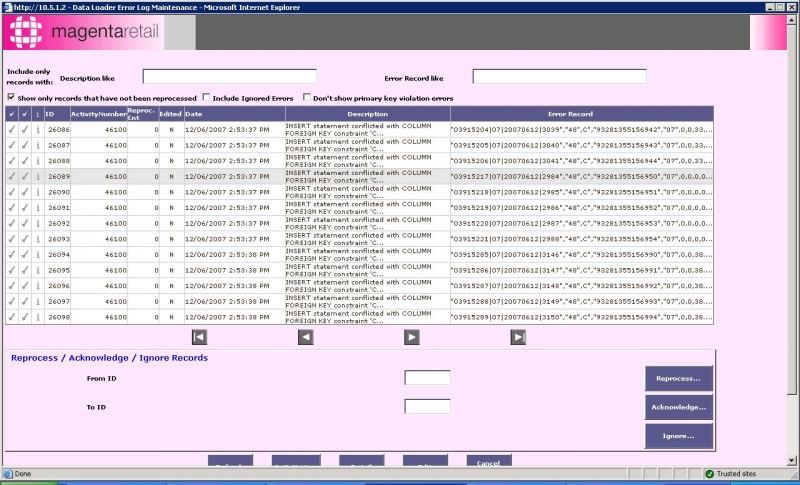Click second checkmark icon in row 26096
The height and width of the screenshot is (485, 800).
tap(25, 286)
